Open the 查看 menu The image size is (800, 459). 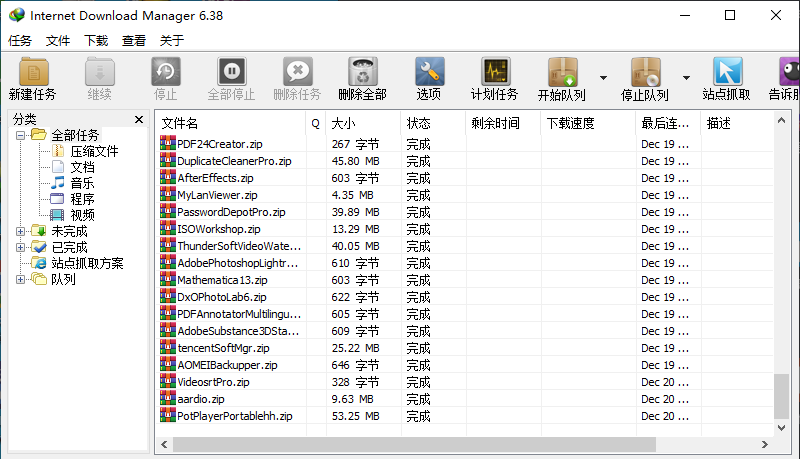(x=134, y=41)
